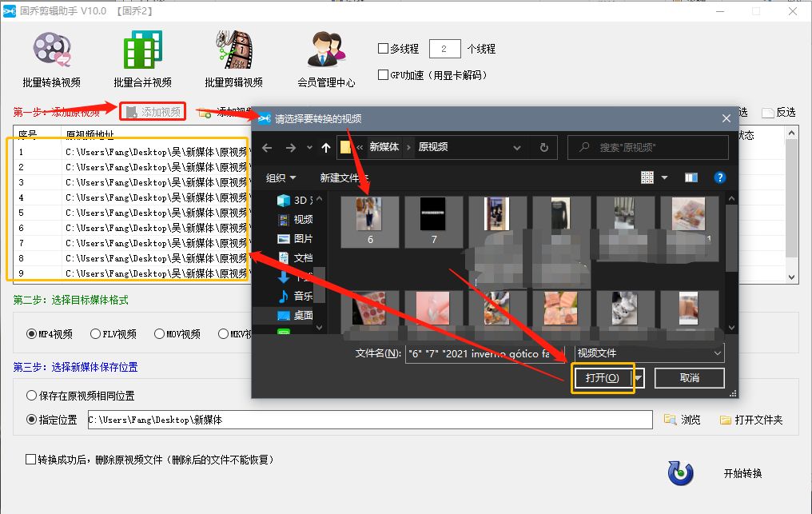Viewport: 812px width, 514px height.
Task: Click the 添加视频 add video button
Action: [x=153, y=112]
